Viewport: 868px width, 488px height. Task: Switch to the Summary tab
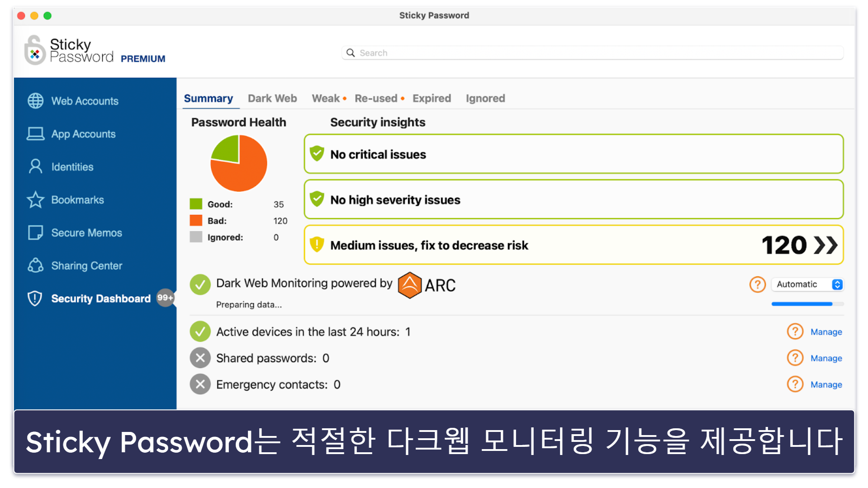(208, 99)
